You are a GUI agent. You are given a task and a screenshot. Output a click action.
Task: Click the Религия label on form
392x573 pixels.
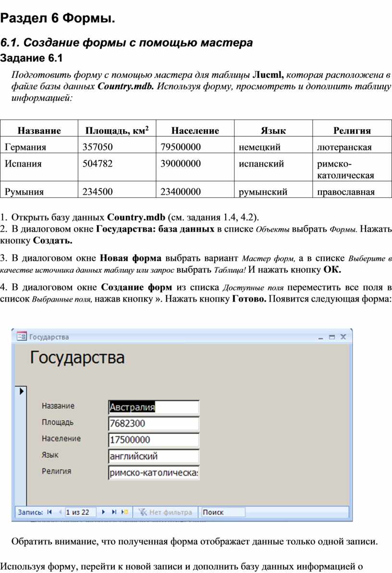56,471
